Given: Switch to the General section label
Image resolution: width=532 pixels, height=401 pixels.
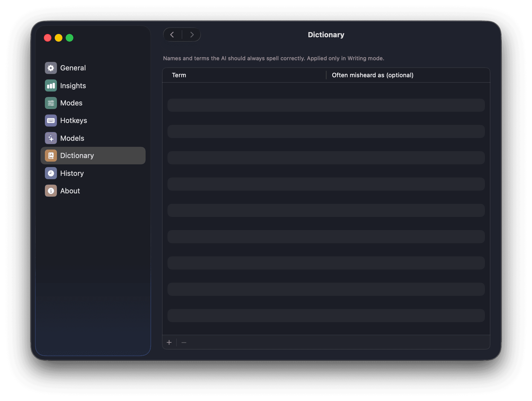Looking at the screenshot, I should coord(73,68).
